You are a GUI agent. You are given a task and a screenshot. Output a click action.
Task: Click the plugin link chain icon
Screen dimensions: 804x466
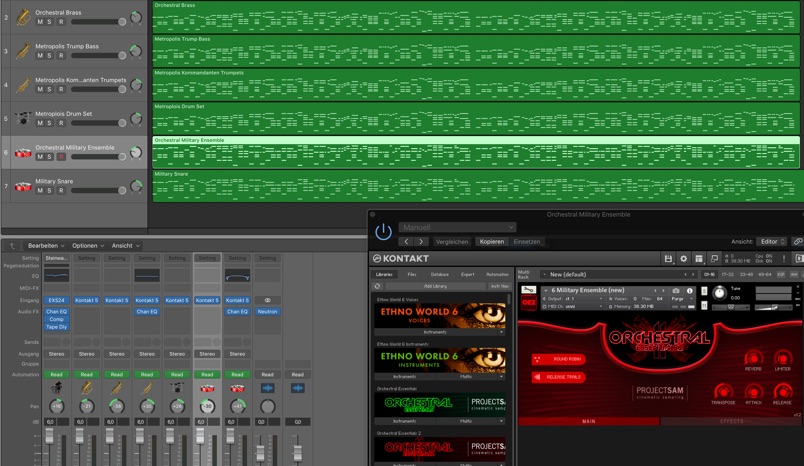[x=797, y=241]
